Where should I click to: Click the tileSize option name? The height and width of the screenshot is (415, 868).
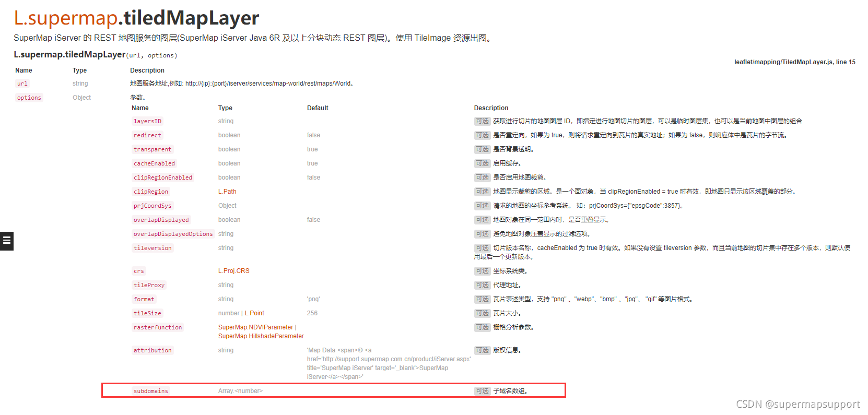click(148, 313)
